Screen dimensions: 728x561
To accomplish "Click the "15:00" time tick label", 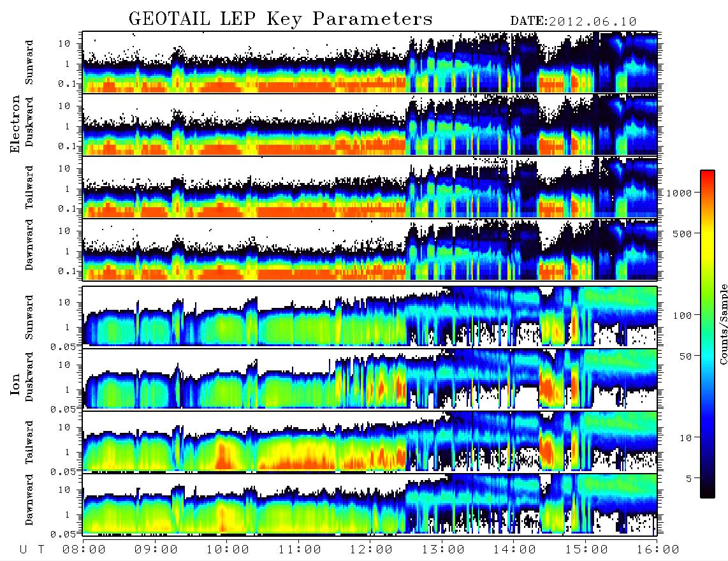I will pyautogui.click(x=586, y=550).
